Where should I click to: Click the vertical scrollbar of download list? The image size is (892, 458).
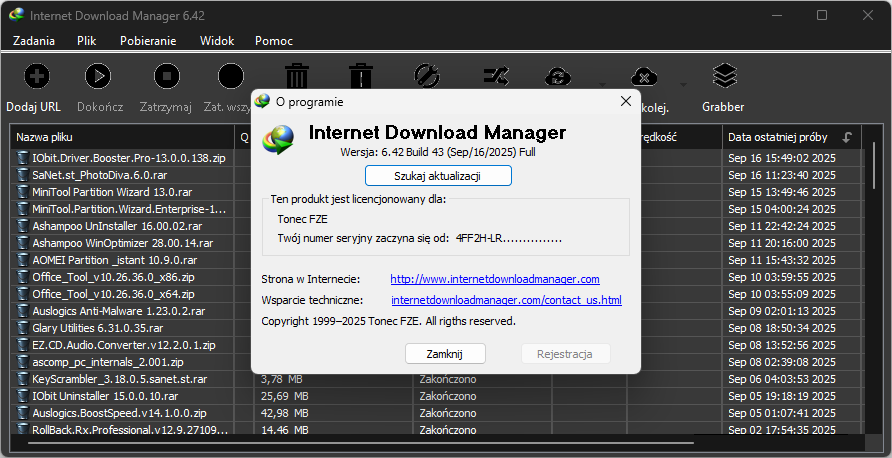click(x=875, y=165)
